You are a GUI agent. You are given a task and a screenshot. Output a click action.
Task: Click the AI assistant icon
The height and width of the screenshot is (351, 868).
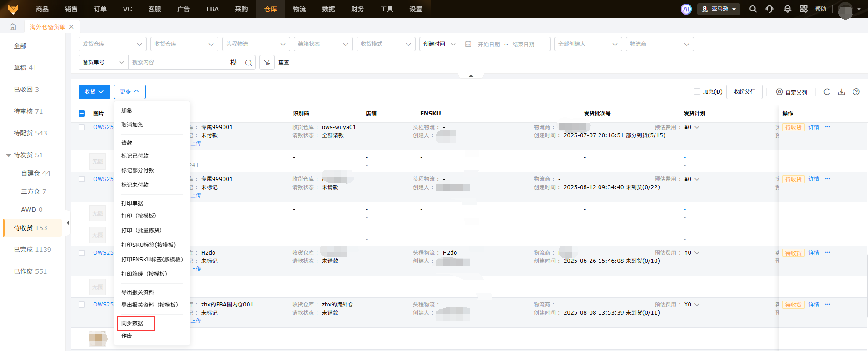click(686, 9)
